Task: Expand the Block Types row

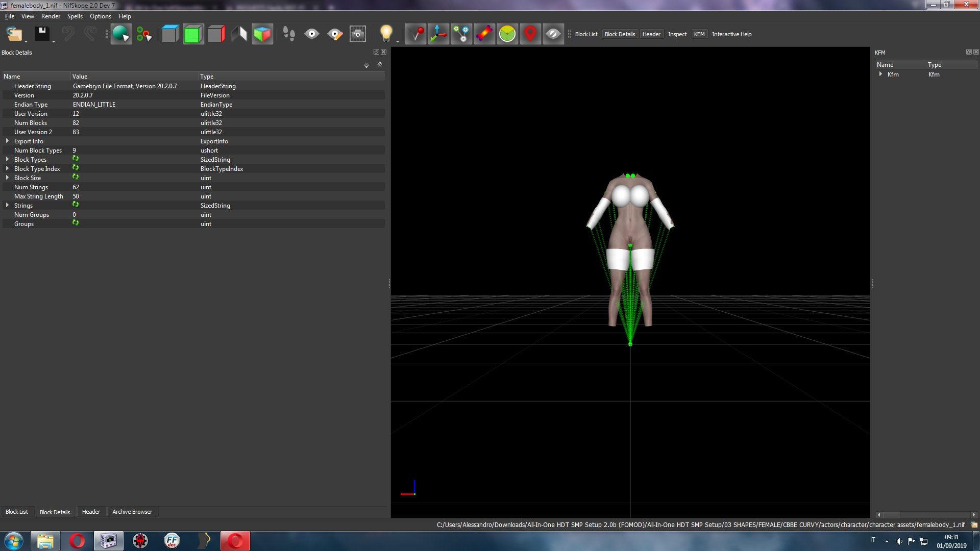Action: (7, 159)
